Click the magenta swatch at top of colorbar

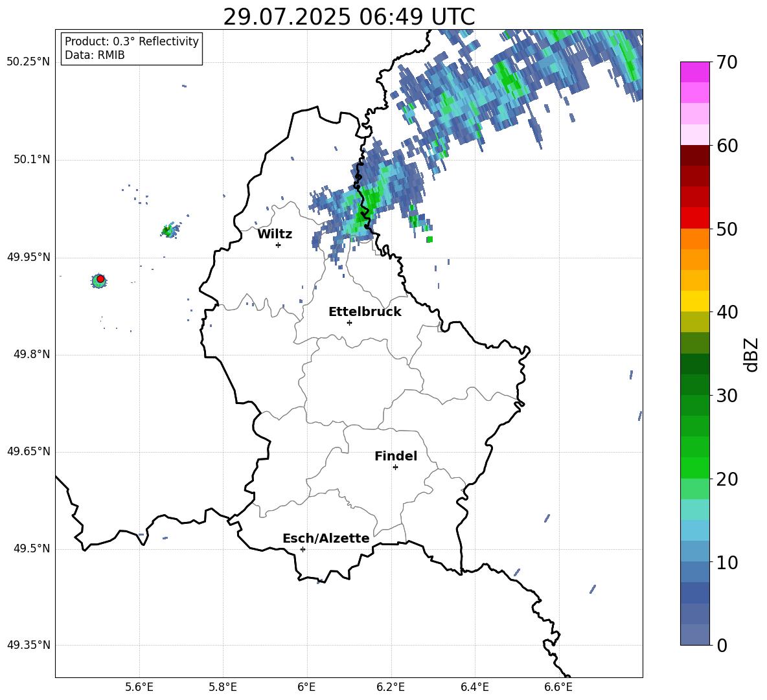tap(694, 72)
